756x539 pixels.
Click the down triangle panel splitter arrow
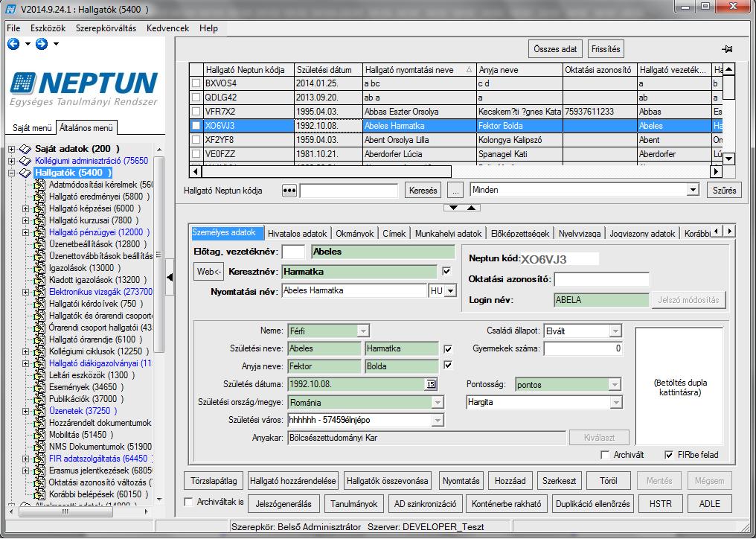coord(453,208)
